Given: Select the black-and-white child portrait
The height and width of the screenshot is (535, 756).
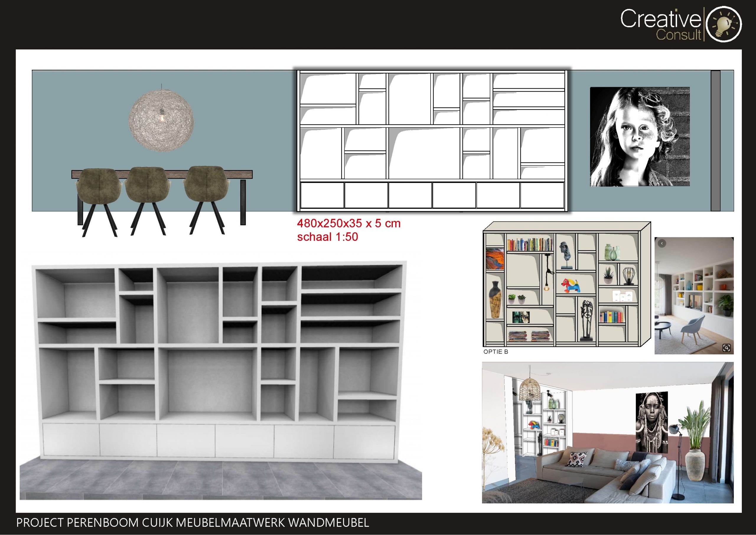Looking at the screenshot, I should (640, 137).
